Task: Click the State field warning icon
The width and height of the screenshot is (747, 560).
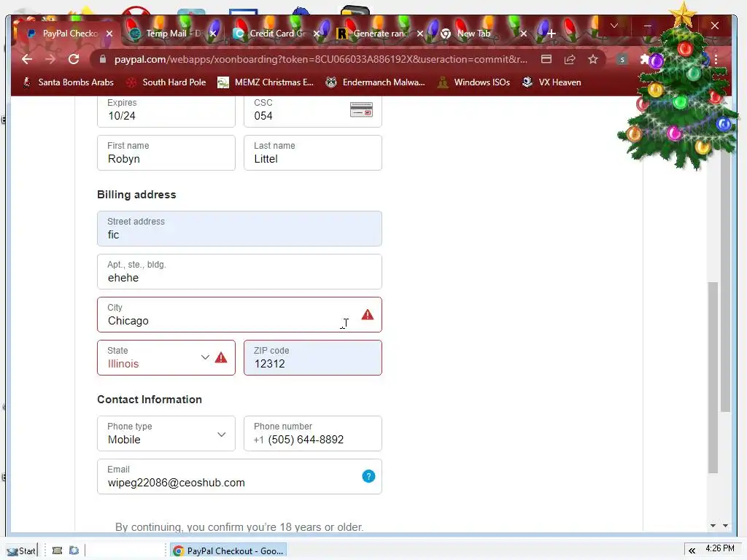Action: tap(220, 357)
